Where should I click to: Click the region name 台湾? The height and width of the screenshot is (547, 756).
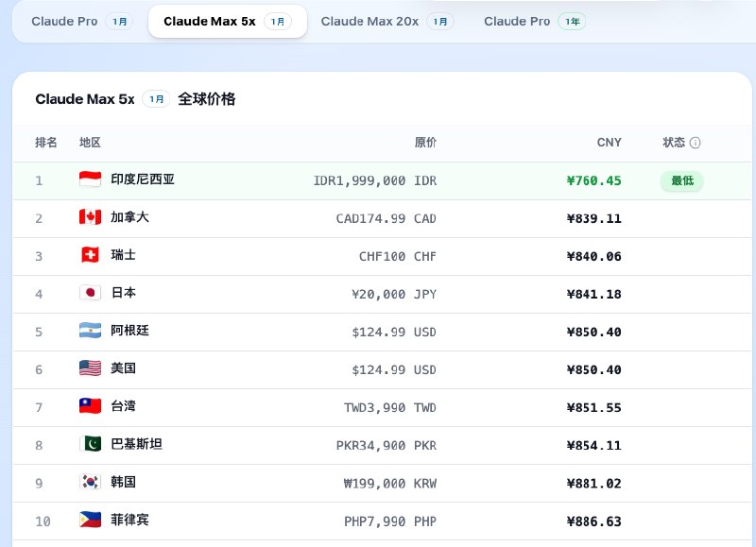124,406
